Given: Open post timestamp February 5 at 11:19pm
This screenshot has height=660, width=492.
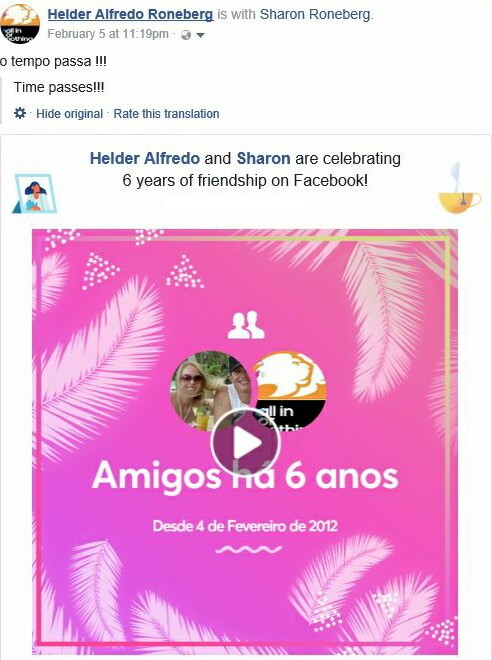Looking at the screenshot, I should pos(108,34).
